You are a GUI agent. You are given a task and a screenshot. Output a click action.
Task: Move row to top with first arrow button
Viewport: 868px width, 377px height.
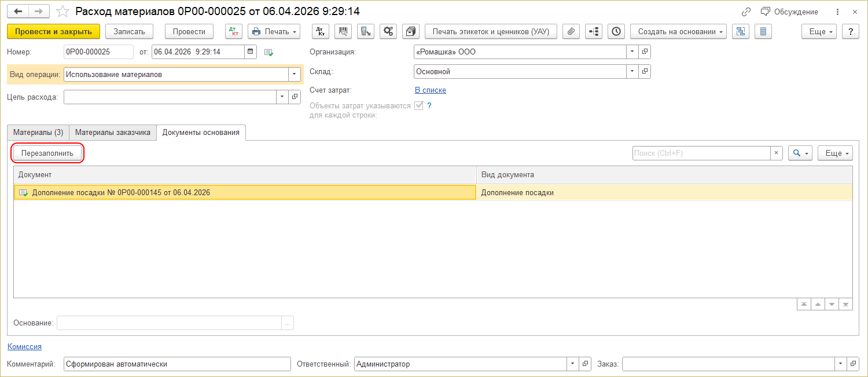[x=804, y=304]
